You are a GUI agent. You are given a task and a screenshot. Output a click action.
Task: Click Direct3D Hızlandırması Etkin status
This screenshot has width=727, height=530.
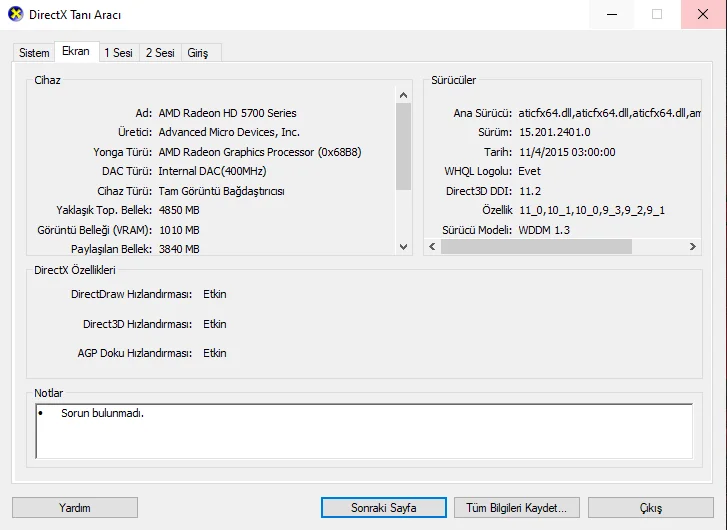click(215, 324)
